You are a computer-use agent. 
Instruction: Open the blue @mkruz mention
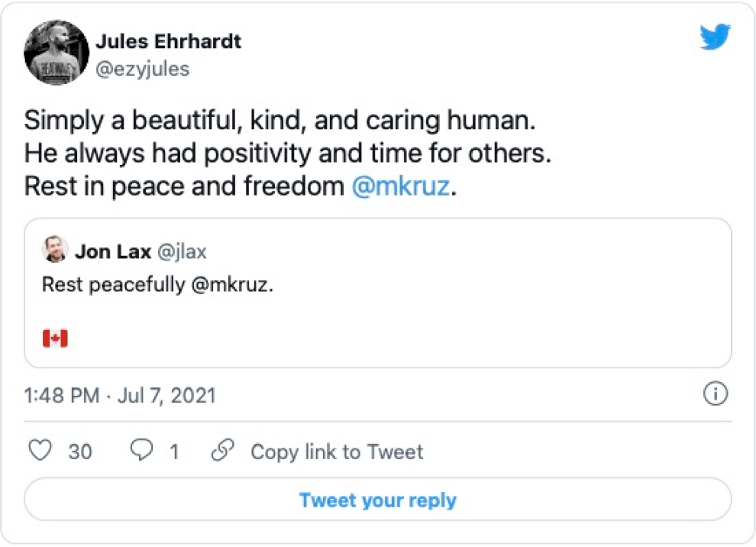tap(400, 186)
